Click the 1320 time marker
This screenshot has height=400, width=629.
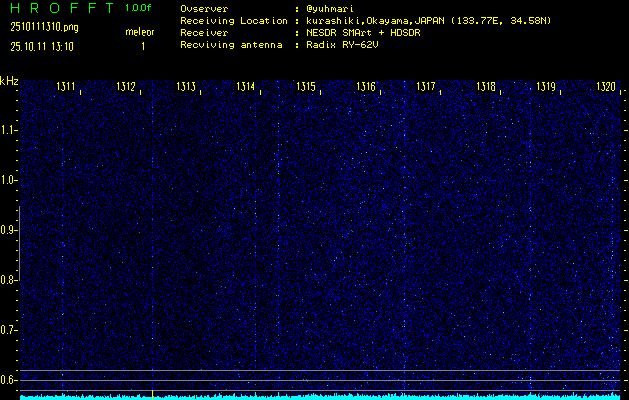click(x=606, y=88)
